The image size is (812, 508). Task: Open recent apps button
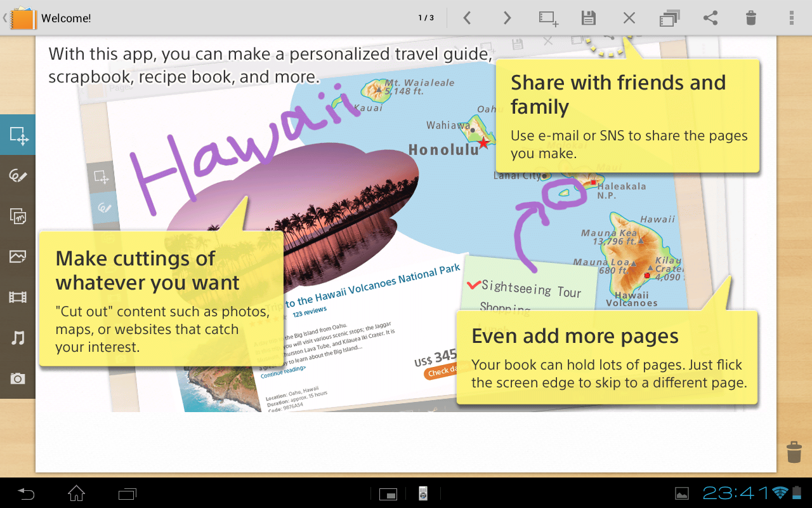[x=128, y=493]
